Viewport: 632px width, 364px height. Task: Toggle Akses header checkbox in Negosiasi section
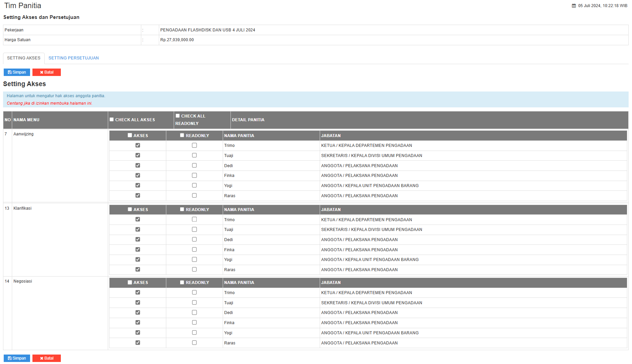(130, 283)
